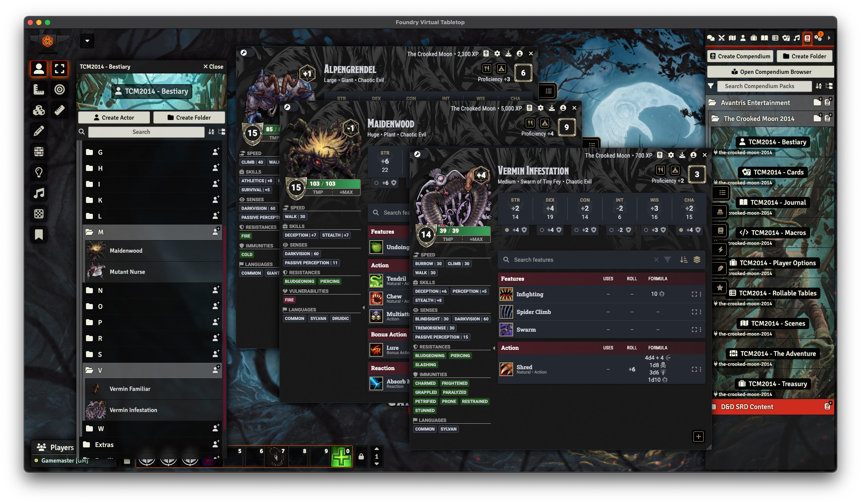The image size is (861, 504).
Task: Click the Open Compendium Browser button
Action: tap(771, 72)
